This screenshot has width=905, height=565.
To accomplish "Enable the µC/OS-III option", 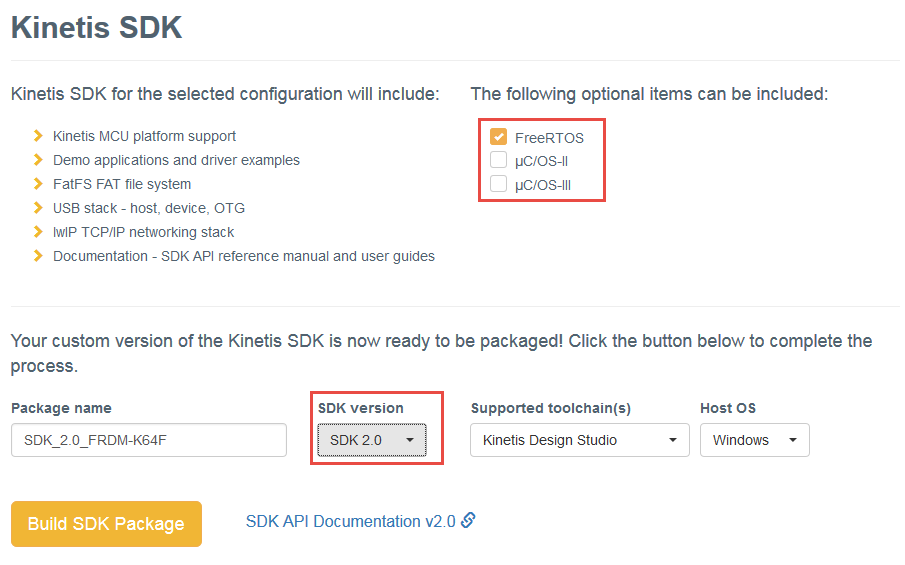I will coord(498,184).
